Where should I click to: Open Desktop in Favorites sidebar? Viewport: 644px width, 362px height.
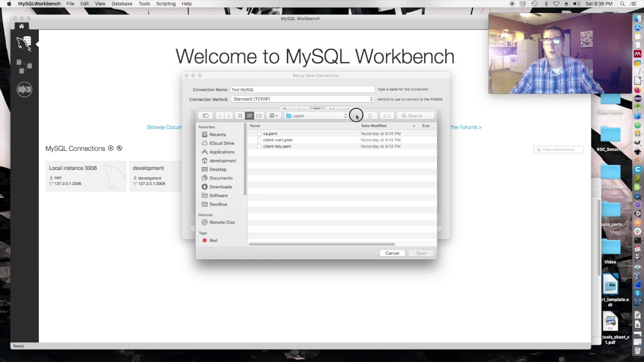tap(217, 169)
